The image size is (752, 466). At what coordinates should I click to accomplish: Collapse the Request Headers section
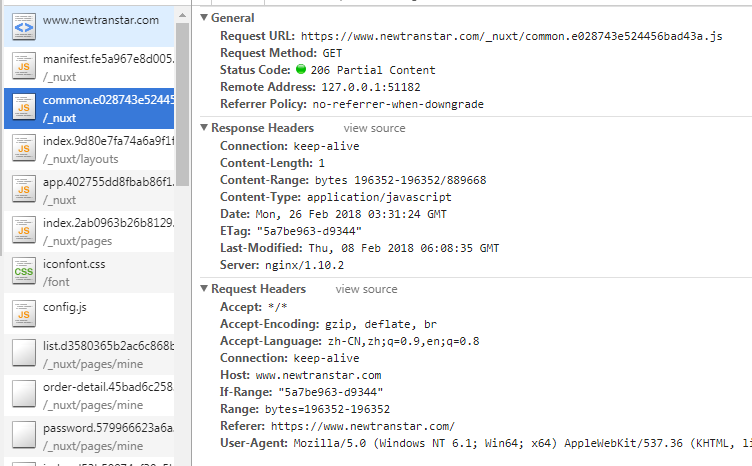pos(204,289)
